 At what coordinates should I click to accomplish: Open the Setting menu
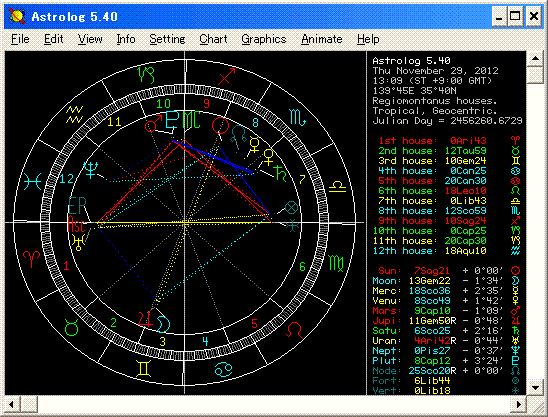(x=167, y=39)
